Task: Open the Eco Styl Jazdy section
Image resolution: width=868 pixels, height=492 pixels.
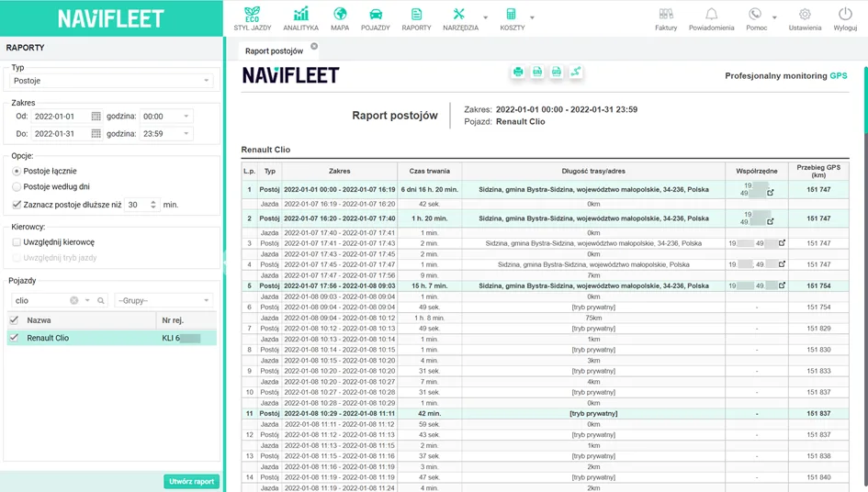Action: [253, 18]
